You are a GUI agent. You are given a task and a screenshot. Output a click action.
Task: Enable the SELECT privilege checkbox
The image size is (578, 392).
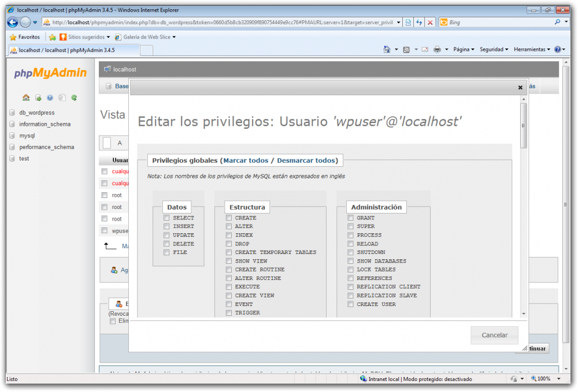(x=166, y=218)
